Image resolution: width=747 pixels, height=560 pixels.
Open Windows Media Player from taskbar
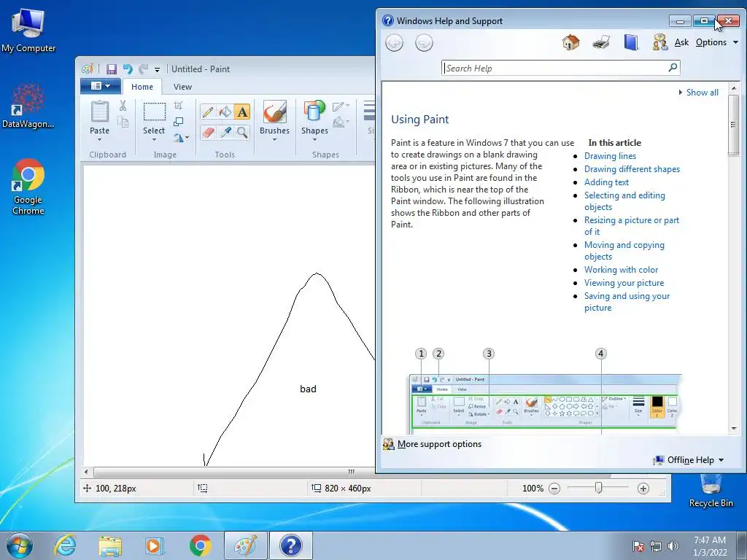(154, 545)
